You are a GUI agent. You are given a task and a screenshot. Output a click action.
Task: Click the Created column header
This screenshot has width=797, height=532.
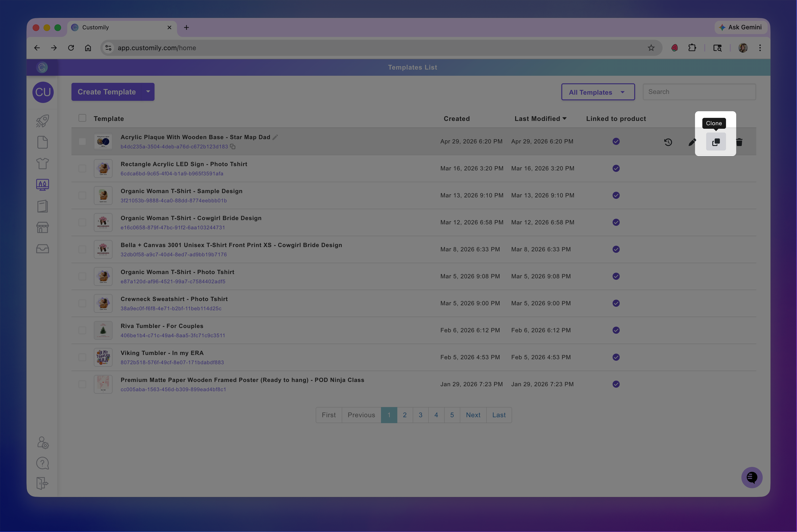click(457, 119)
